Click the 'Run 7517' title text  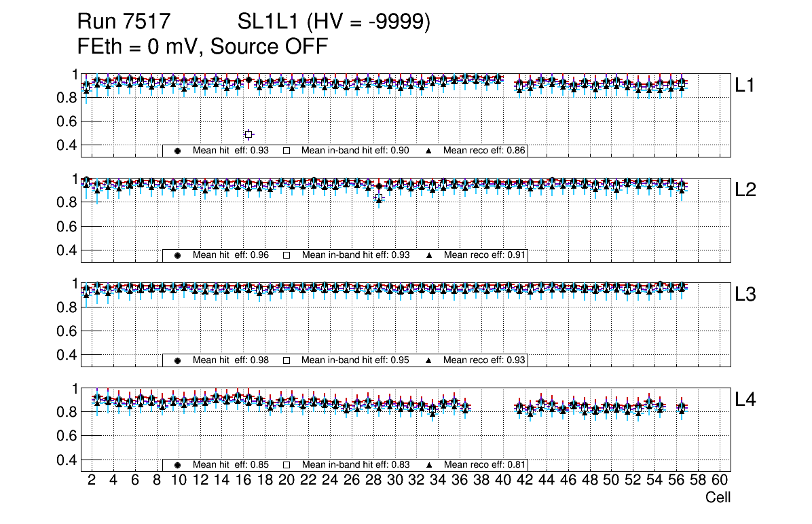(124, 22)
